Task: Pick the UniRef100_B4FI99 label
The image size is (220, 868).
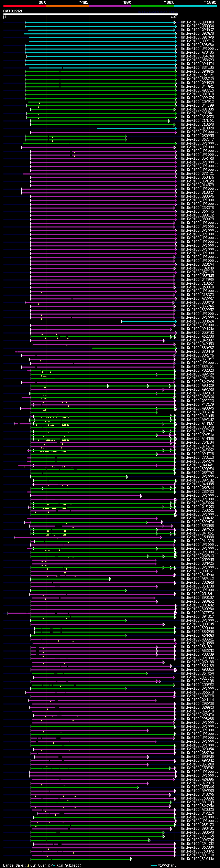Action: pos(197,106)
